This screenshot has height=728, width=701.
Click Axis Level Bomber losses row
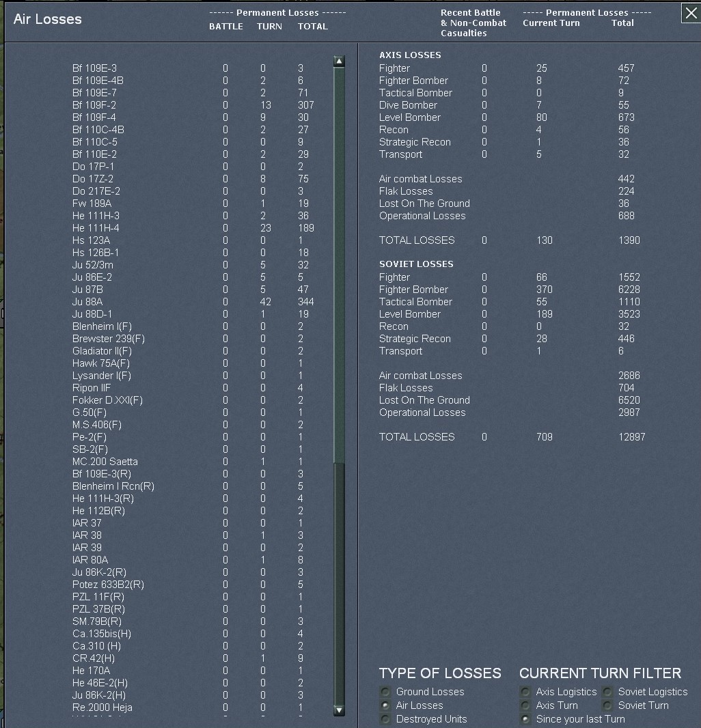pos(507,117)
